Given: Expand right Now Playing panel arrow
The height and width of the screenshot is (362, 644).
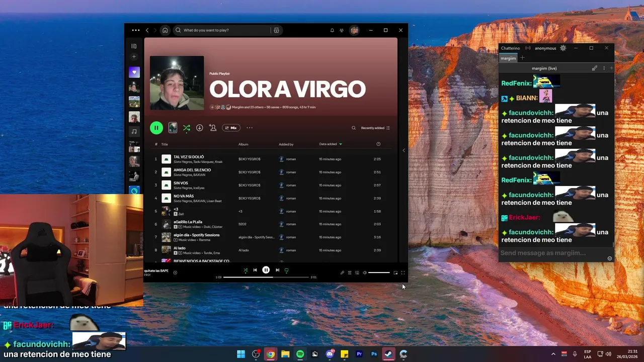Looking at the screenshot, I should 403,150.
